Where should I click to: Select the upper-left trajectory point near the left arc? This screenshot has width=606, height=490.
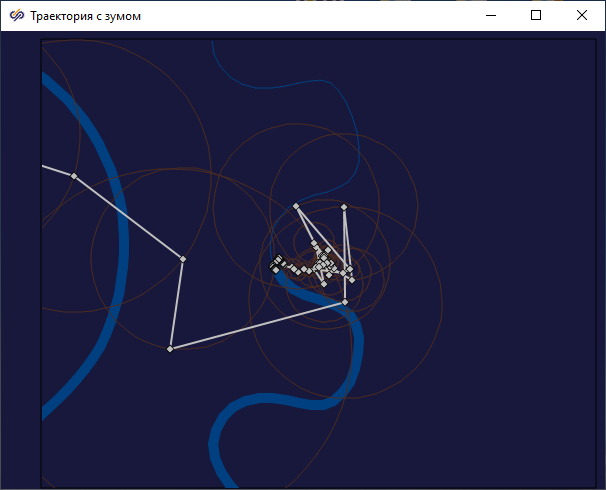click(x=73, y=176)
